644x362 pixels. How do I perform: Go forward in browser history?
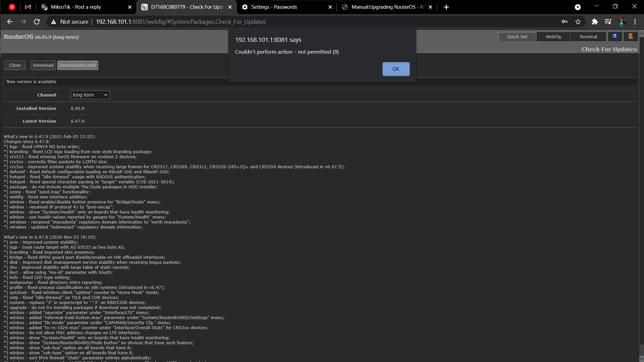pyautogui.click(x=23, y=22)
